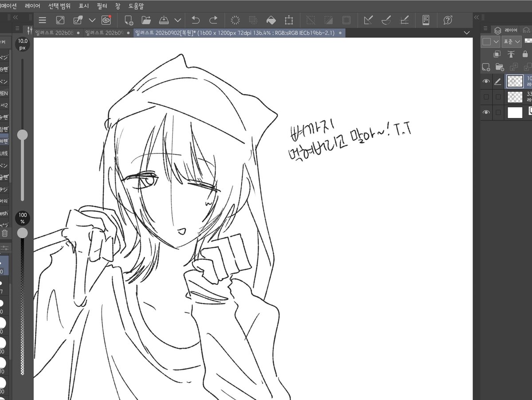
Task: Open the 레이어 menu
Action: (32, 6)
